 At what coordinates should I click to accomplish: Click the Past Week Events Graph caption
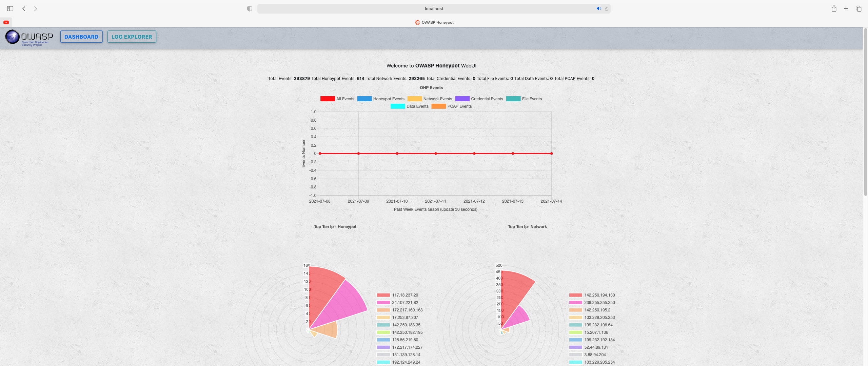435,209
